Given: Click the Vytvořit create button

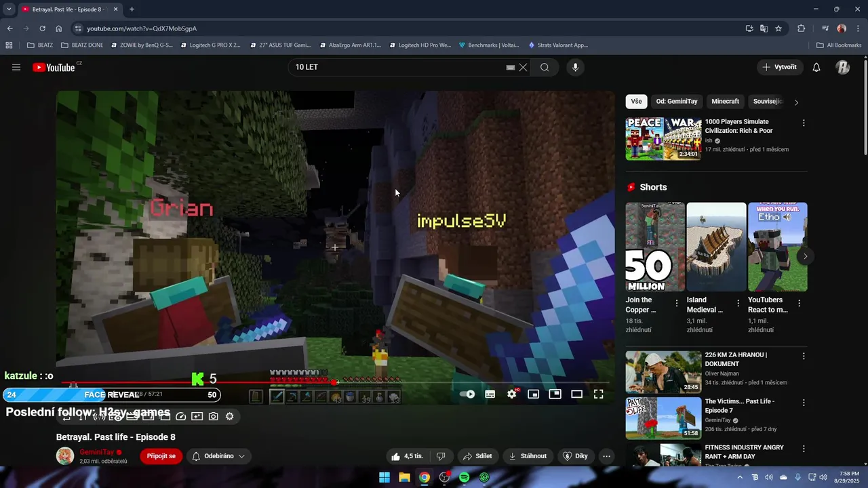Looking at the screenshot, I should coord(780,67).
